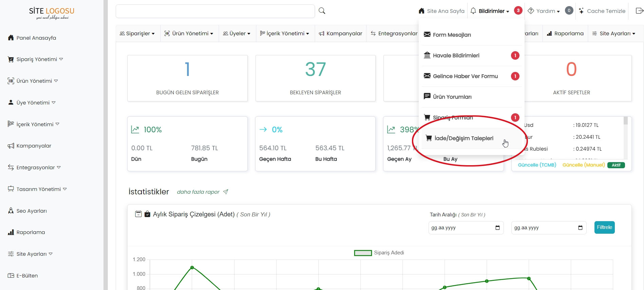Click the İçerik Yönetimi icon in sidebar
Image resolution: width=644 pixels, height=290 pixels.
(11, 124)
